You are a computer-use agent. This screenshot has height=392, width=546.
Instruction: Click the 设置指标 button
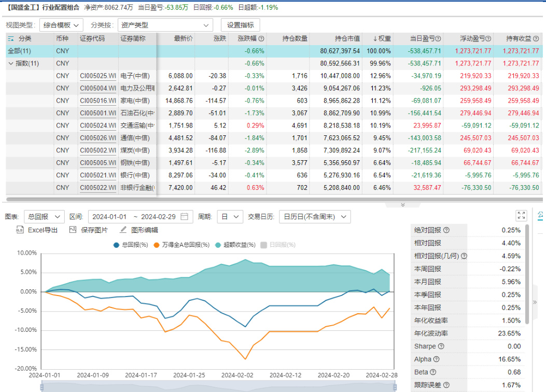pyautogui.click(x=240, y=25)
